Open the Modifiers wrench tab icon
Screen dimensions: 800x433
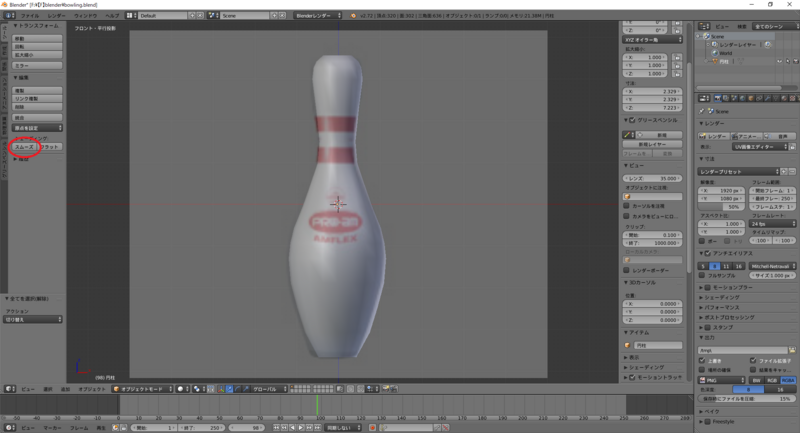767,98
